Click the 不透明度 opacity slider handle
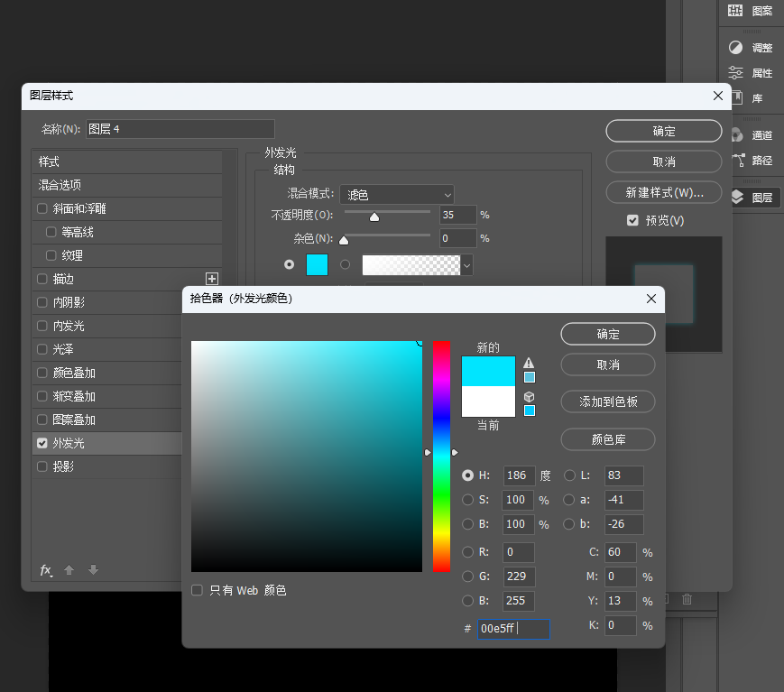 (x=374, y=217)
